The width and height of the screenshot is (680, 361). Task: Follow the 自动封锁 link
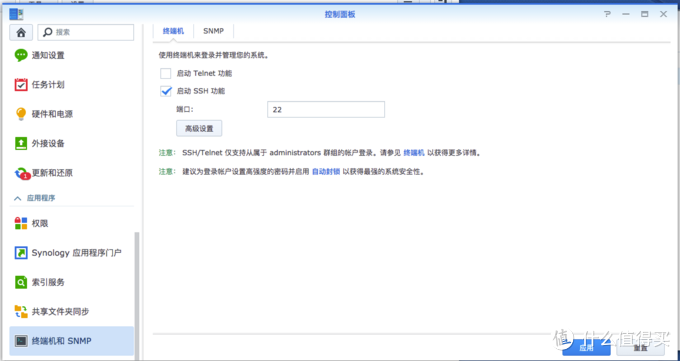point(326,172)
